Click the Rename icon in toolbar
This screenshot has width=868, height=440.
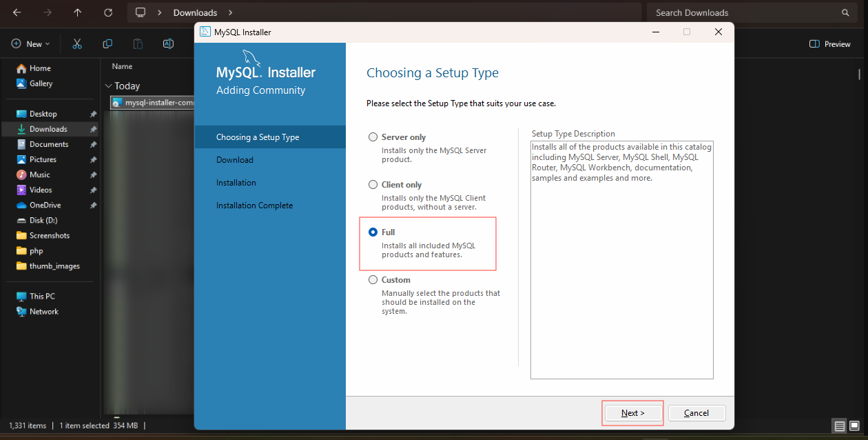[168, 43]
